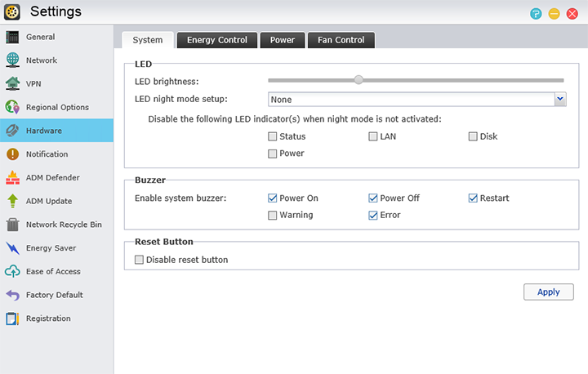Viewport: 588px width, 374px height.
Task: Click the ADM Update arrow icon
Action: pos(12,201)
